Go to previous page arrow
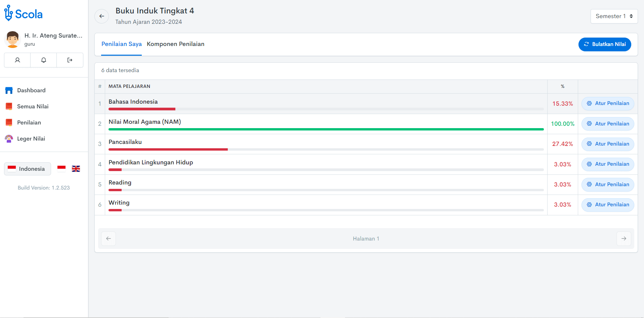 pyautogui.click(x=109, y=238)
